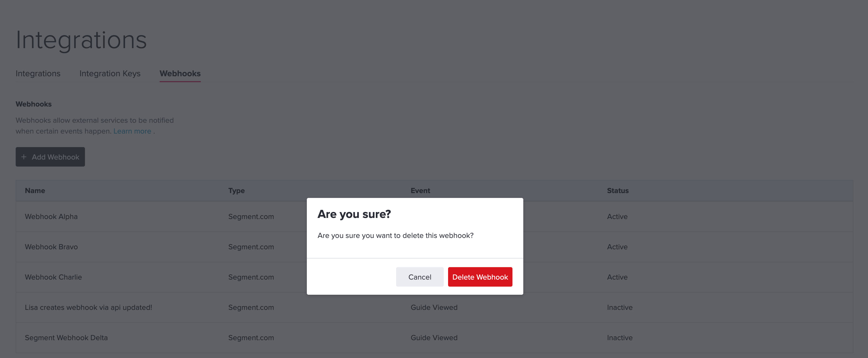Click the Type column header
This screenshot has width=868, height=358.
pyautogui.click(x=236, y=191)
